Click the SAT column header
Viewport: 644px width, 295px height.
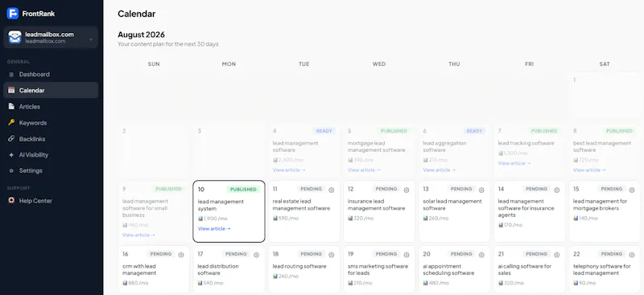[605, 64]
